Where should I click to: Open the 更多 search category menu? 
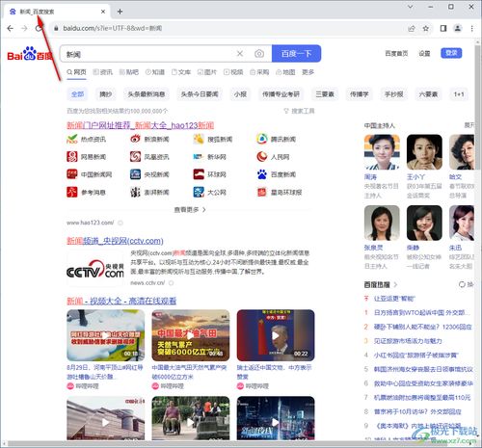(308, 72)
